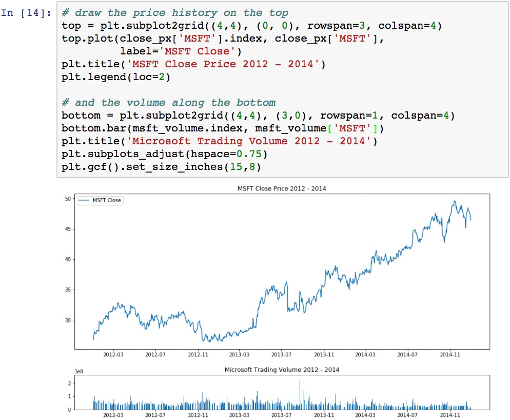The height and width of the screenshot is (420, 510).
Task: Click the 2014-07 tick under the price chart
Action: pos(407,355)
